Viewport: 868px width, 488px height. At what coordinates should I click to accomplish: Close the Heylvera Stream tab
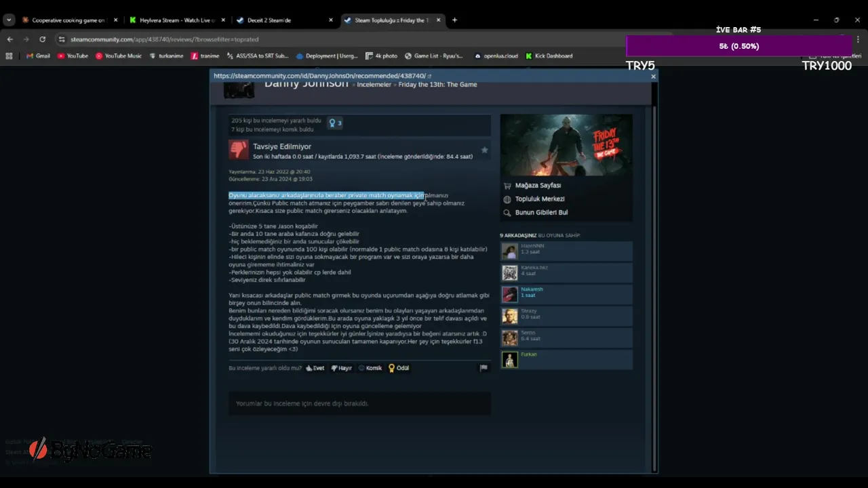point(222,20)
